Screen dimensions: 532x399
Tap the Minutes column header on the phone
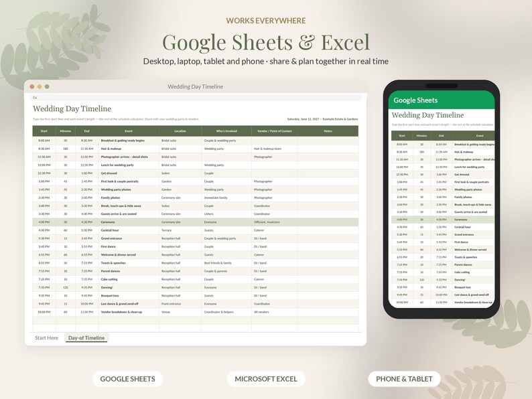[421, 136]
